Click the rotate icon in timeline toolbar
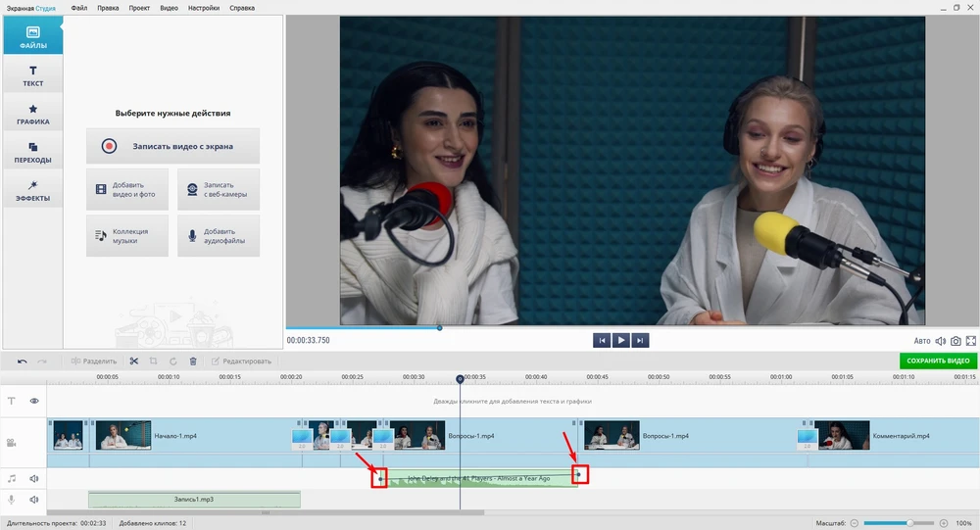Screen dimensions: 980x530 click(172, 361)
